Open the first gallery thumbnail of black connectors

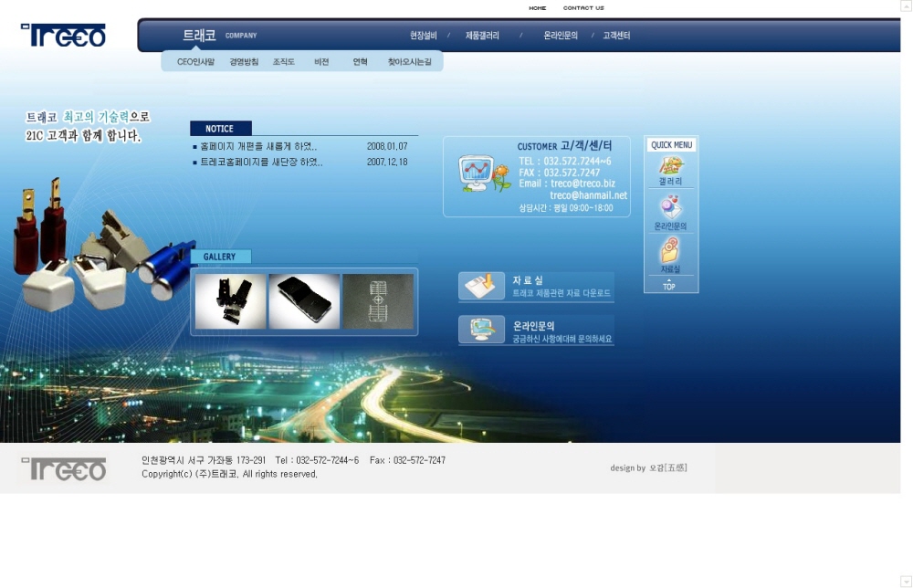coord(230,301)
